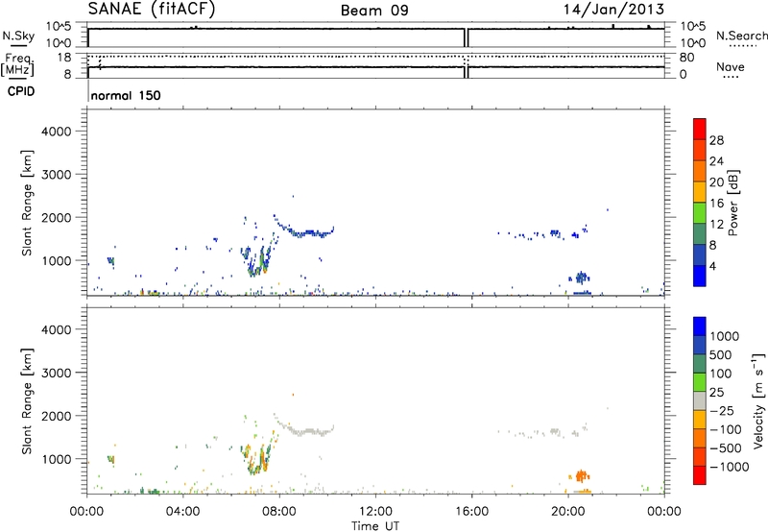Click the 3000 label on velocity panel axis
The height and width of the screenshot is (532, 768).
pyautogui.click(x=57, y=373)
